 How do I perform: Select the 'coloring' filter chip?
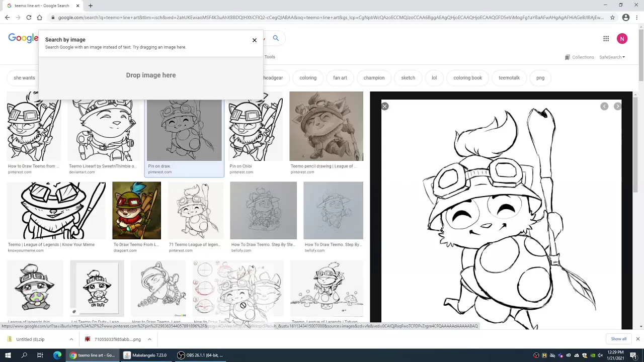click(x=308, y=78)
